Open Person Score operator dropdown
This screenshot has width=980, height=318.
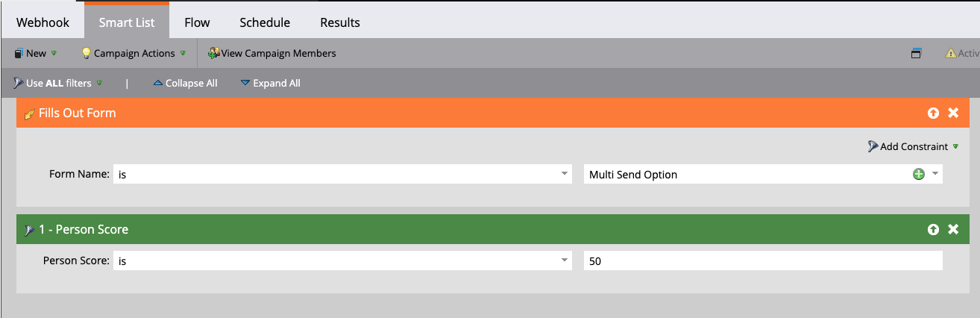point(565,261)
